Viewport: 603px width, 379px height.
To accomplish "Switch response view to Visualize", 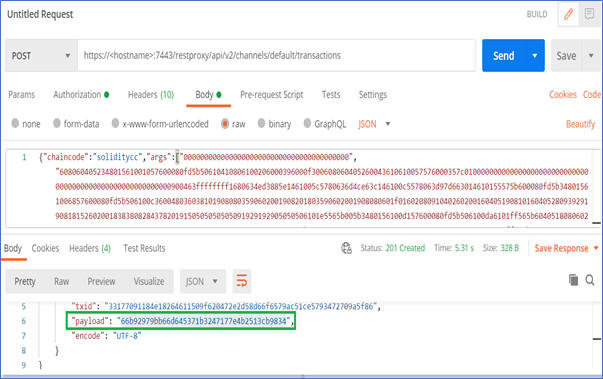I will 149,281.
